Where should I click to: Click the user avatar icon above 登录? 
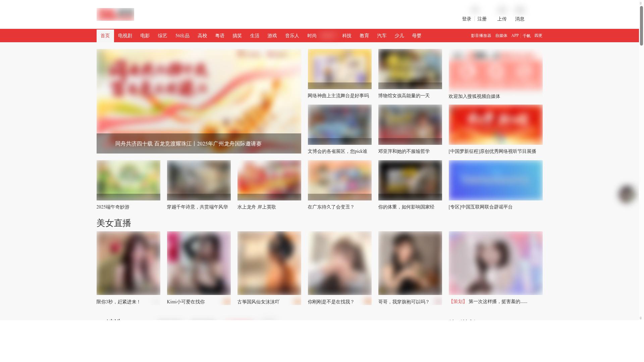(x=475, y=10)
